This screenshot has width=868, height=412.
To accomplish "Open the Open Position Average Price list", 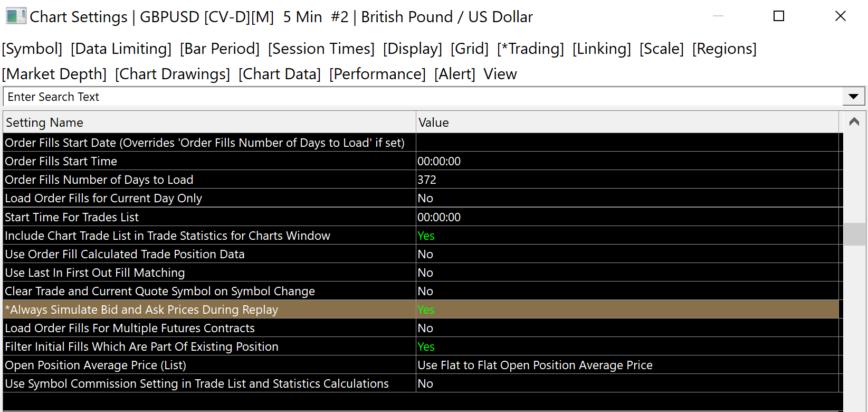I will (535, 365).
